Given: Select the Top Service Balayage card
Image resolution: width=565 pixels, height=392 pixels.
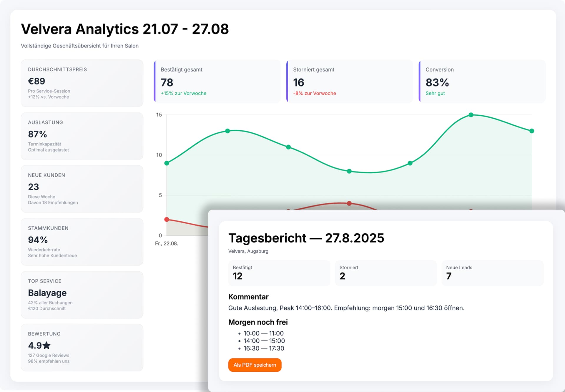Looking at the screenshot, I should (x=82, y=295).
